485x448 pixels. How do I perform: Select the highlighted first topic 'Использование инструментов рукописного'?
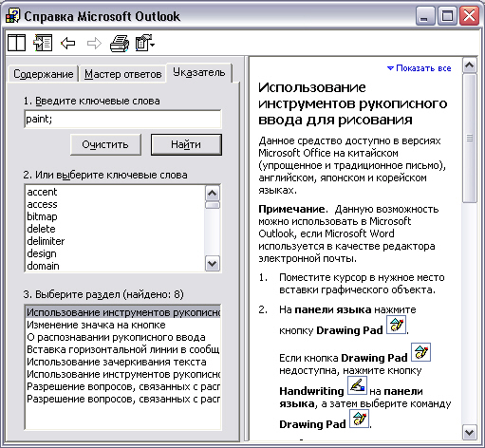pyautogui.click(x=122, y=312)
